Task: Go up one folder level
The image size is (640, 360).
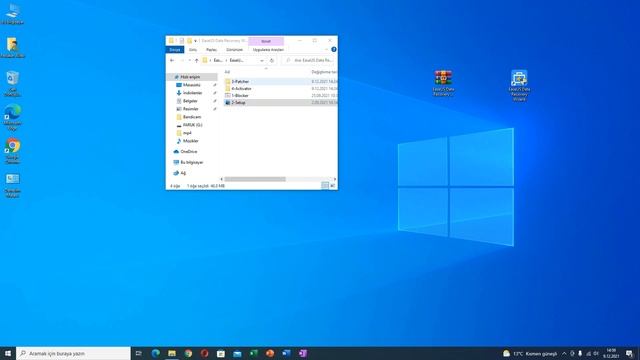Action: point(196,60)
